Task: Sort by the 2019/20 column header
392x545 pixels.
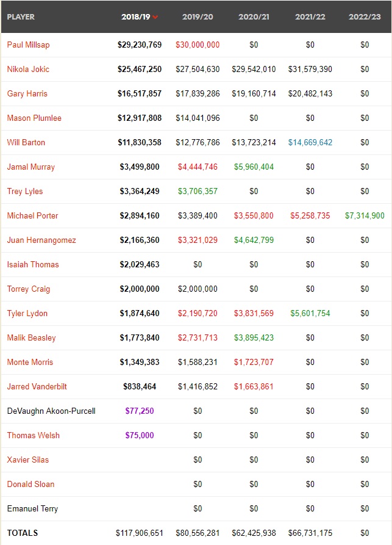Action: pos(198,16)
